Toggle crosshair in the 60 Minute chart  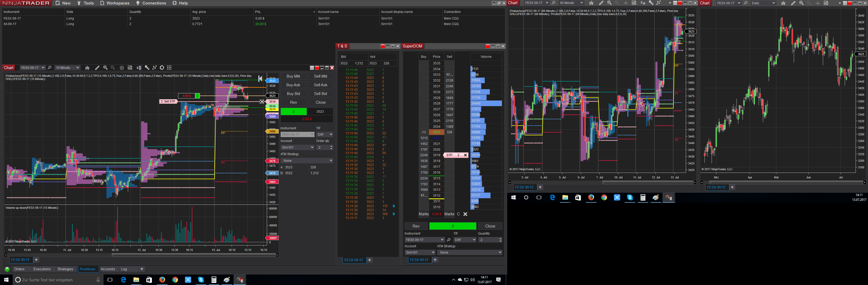click(x=626, y=3)
